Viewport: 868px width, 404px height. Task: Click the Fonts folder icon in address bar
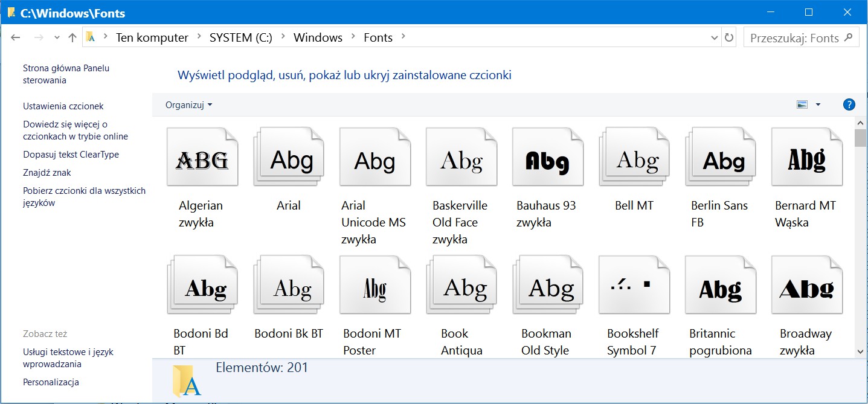[x=91, y=37]
